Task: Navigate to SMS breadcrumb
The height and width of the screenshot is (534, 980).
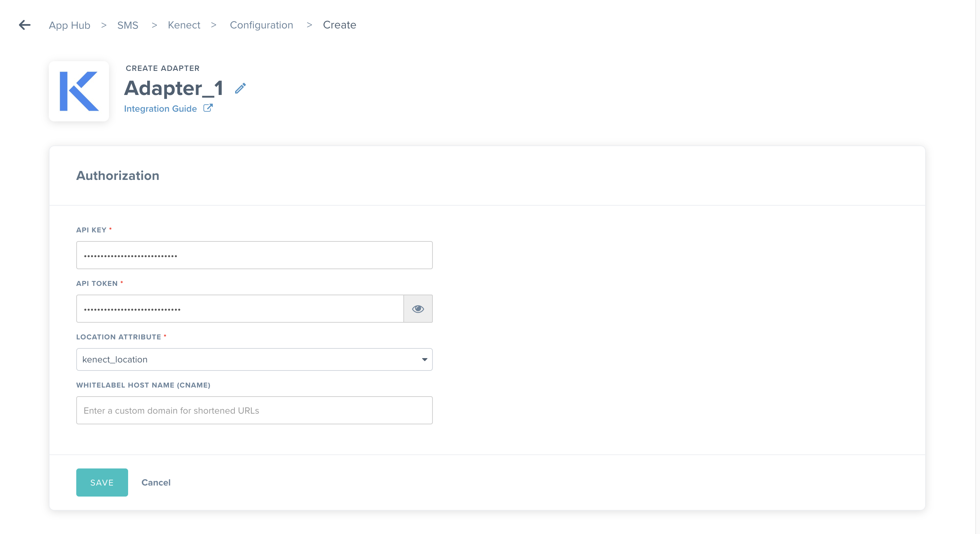Action: coord(127,25)
